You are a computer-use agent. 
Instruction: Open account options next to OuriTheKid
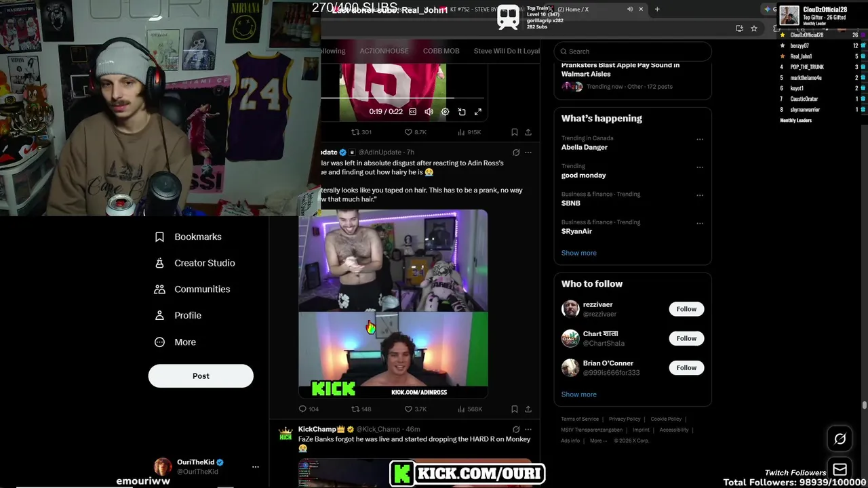[256, 467]
